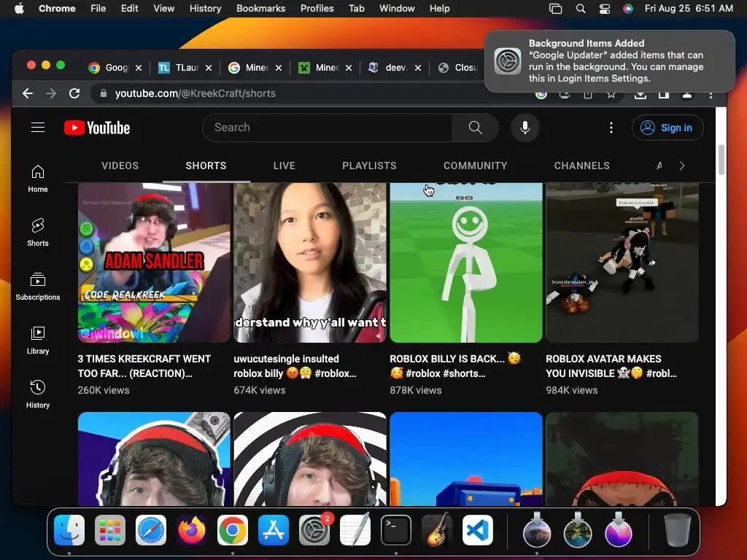Open Siri from the menu bar
The height and width of the screenshot is (560, 747).
628,9
